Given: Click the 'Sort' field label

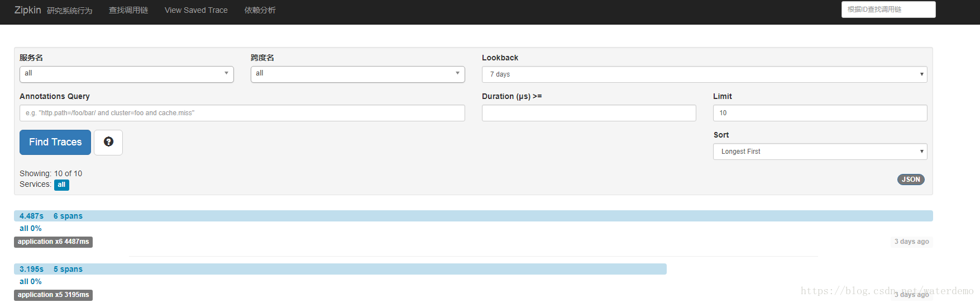Looking at the screenshot, I should coord(721,135).
